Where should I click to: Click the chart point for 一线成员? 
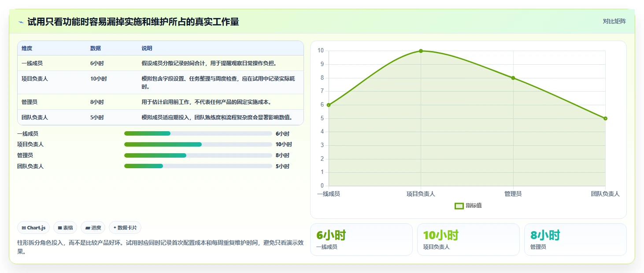[x=329, y=105]
